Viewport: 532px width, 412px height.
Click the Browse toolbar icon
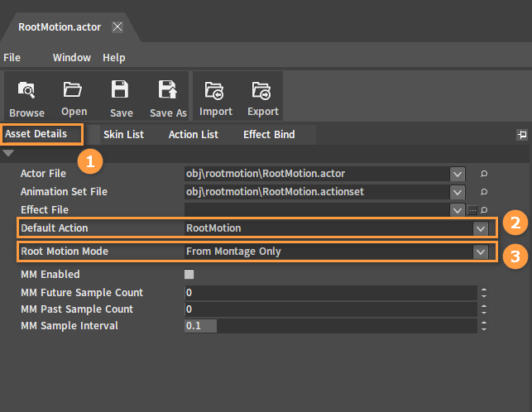coord(26,90)
